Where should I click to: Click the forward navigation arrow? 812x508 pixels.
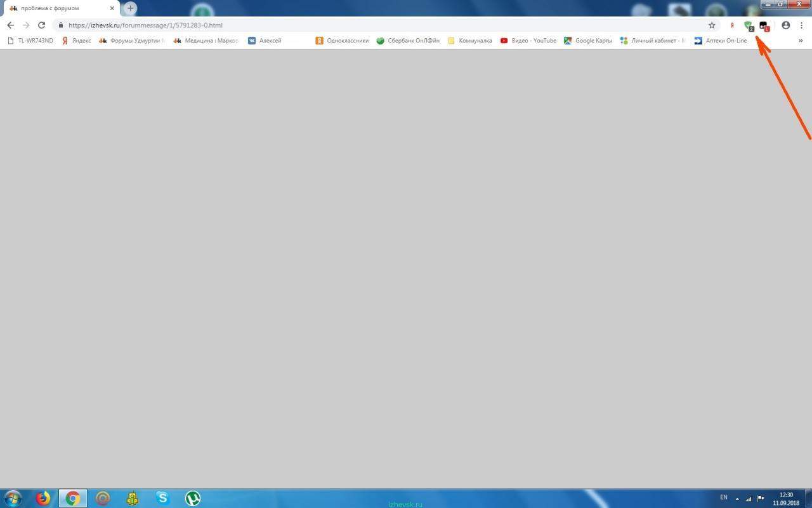26,25
